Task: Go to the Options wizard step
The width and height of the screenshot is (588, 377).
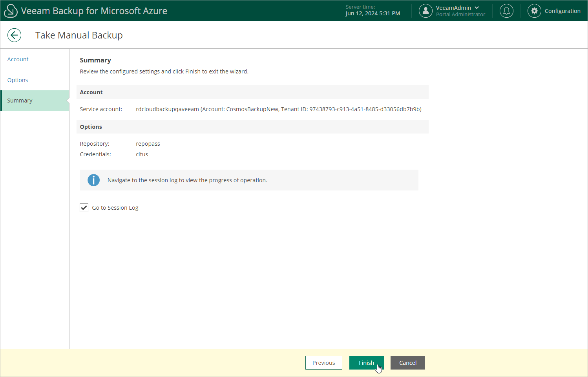Action: click(18, 80)
